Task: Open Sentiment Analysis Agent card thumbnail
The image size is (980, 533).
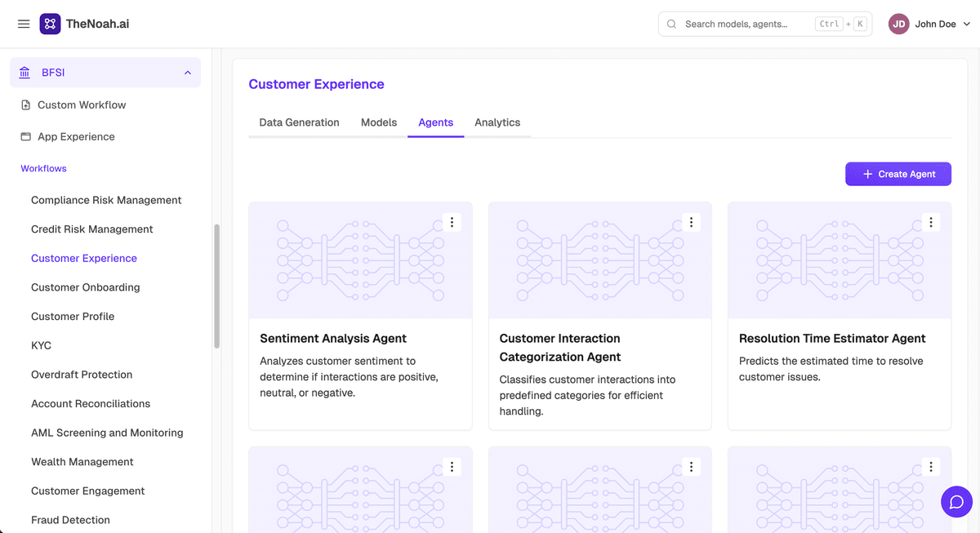Action: click(x=360, y=260)
